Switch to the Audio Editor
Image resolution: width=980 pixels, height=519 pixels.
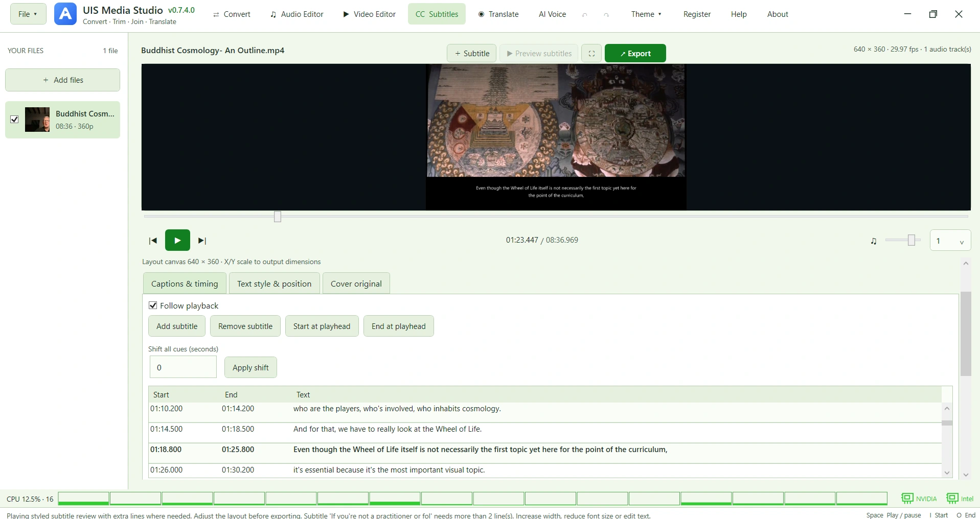(x=297, y=14)
